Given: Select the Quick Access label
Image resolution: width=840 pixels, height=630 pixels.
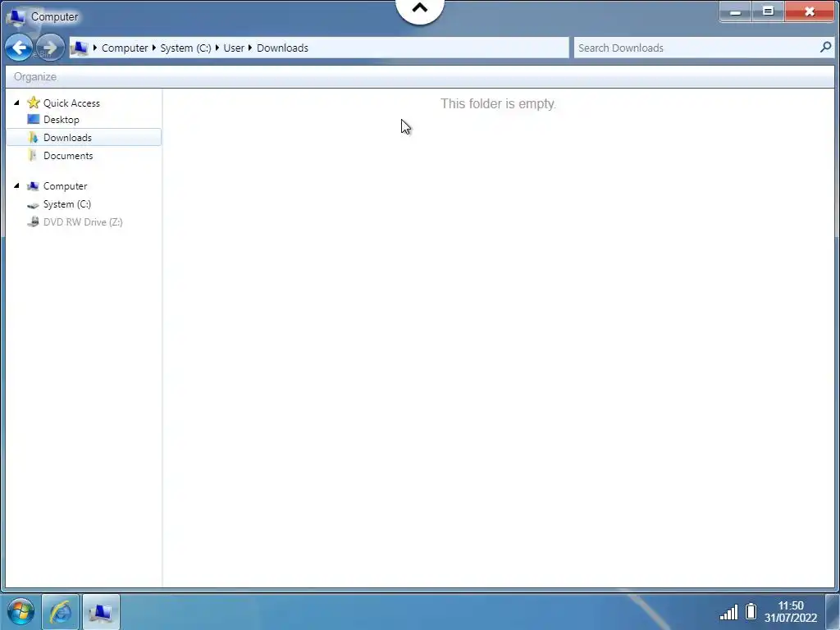Looking at the screenshot, I should point(71,103).
